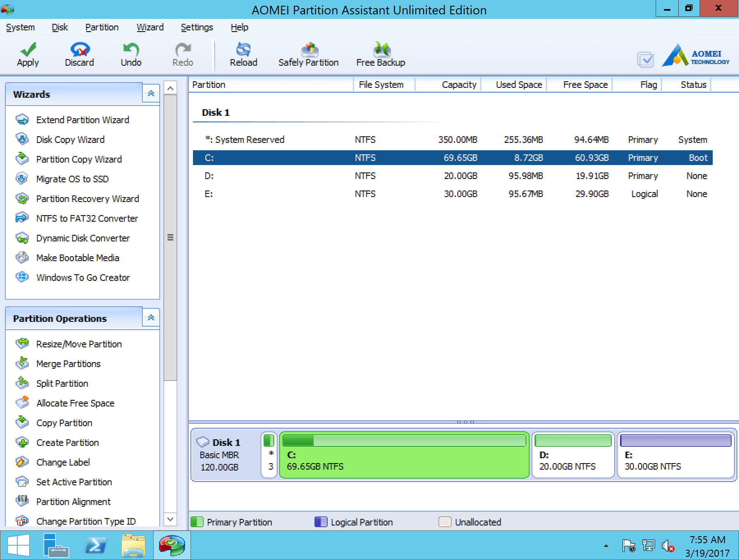Open File Explorer from taskbar
This screenshot has height=560, width=739.
pyautogui.click(x=134, y=546)
